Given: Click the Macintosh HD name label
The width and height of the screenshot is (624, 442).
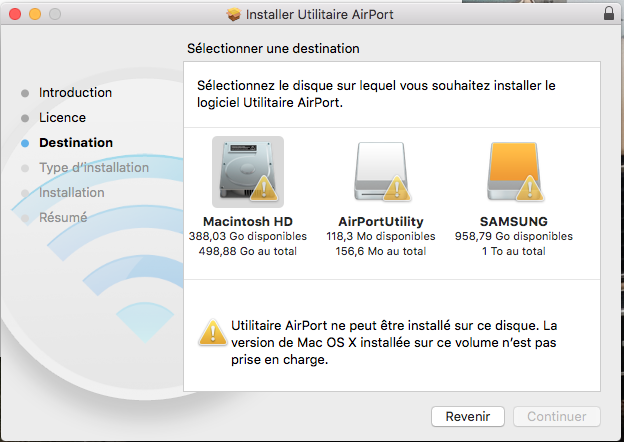Looking at the screenshot, I should pos(248,222).
